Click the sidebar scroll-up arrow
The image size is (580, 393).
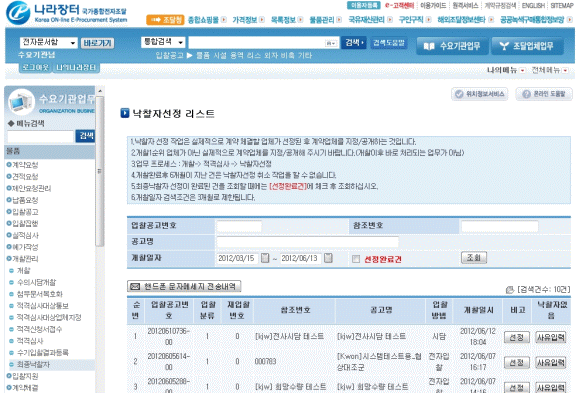(100, 91)
